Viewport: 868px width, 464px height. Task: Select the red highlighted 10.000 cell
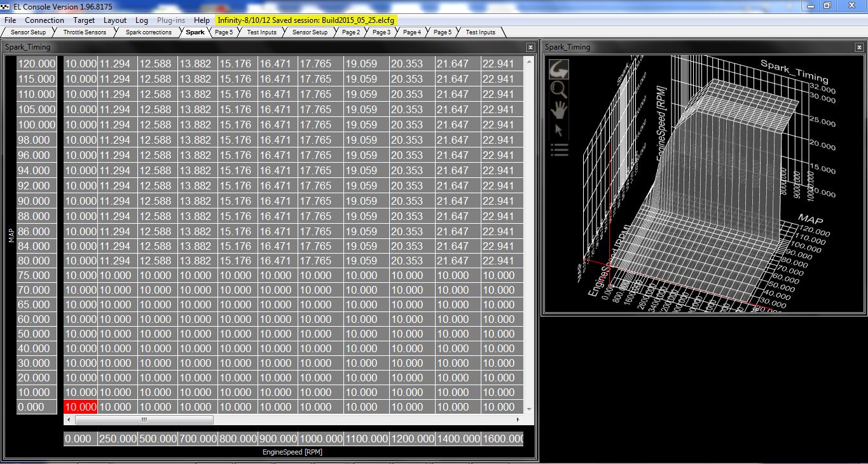80,407
